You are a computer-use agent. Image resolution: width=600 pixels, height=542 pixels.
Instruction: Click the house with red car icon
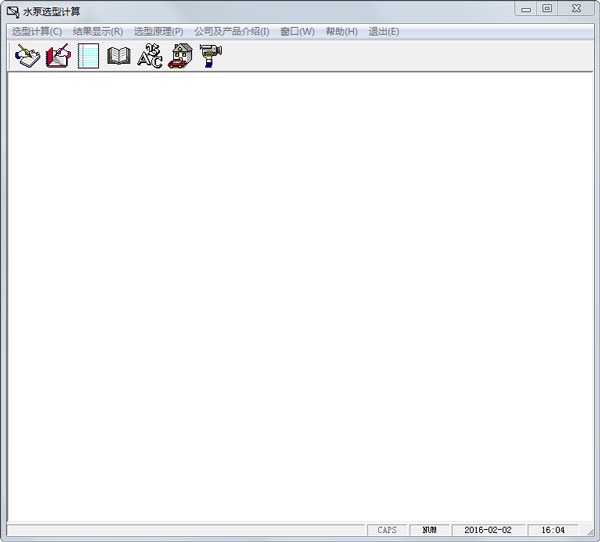tap(180, 56)
